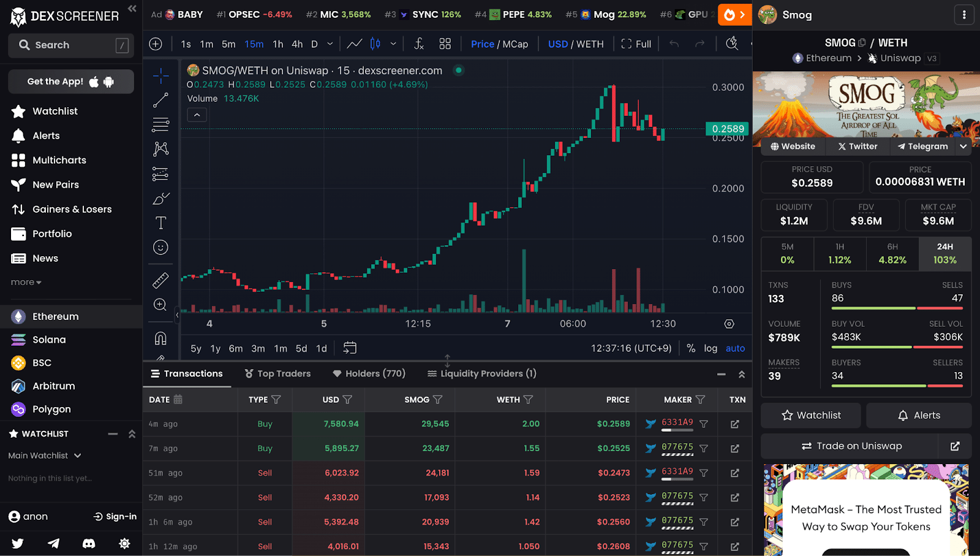Enable logarithmic price scale
Screen dimensions: 980x556
coord(710,348)
